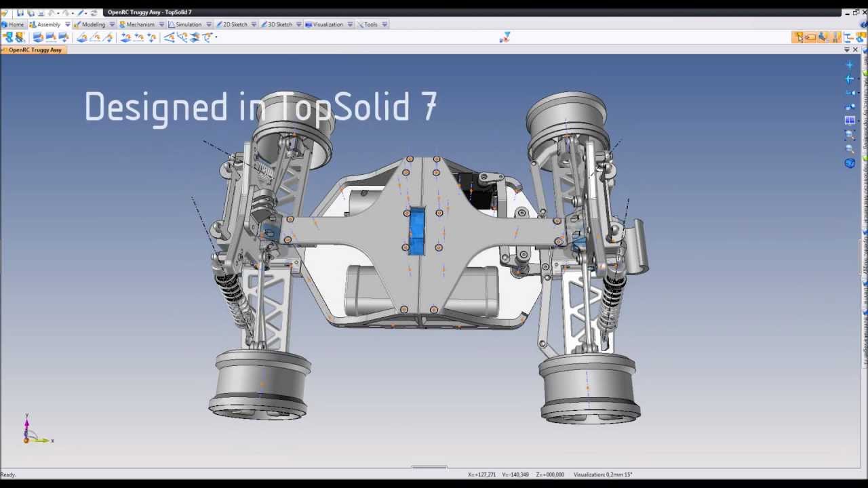Click the tree structure icon at top right

coord(848,37)
